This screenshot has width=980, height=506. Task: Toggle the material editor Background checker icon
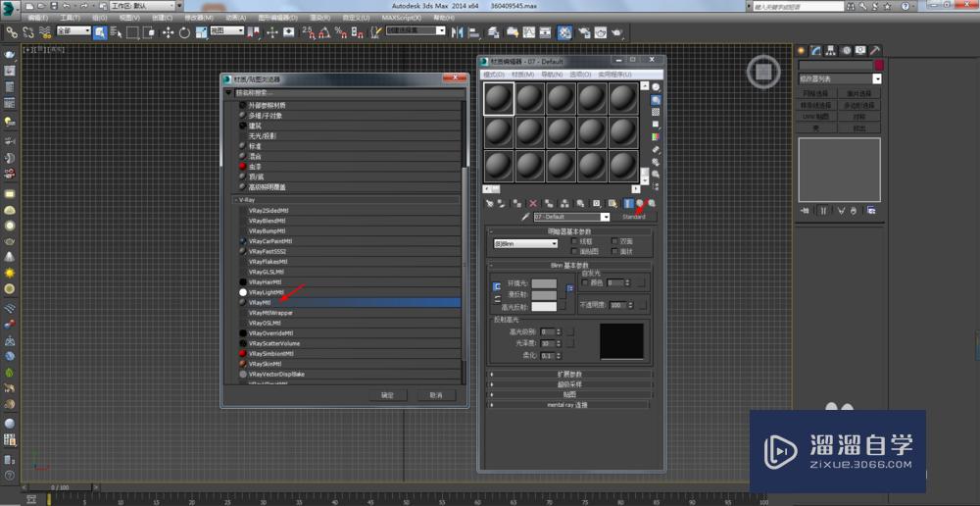click(656, 112)
